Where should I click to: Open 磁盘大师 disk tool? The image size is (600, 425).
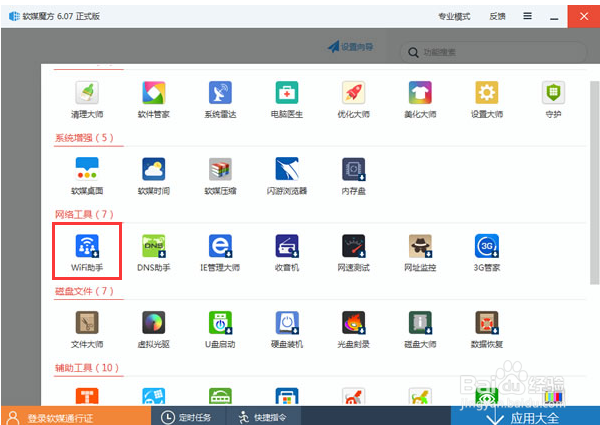click(x=420, y=330)
